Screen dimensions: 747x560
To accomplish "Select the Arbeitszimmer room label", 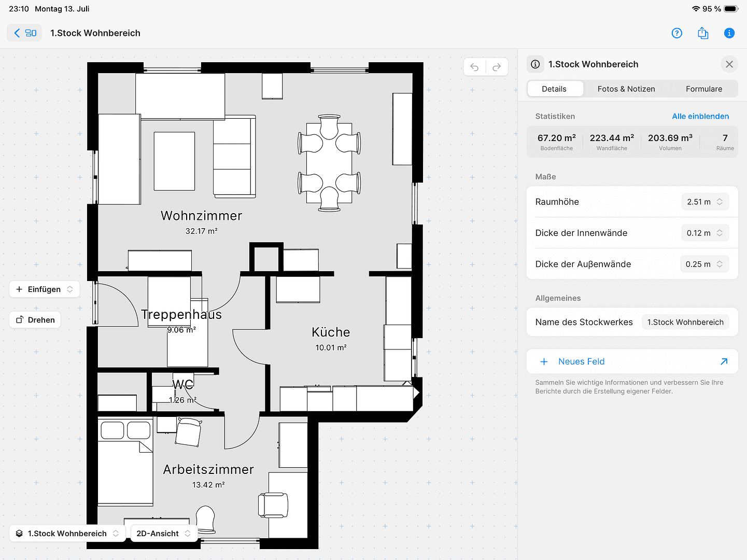I will [208, 469].
